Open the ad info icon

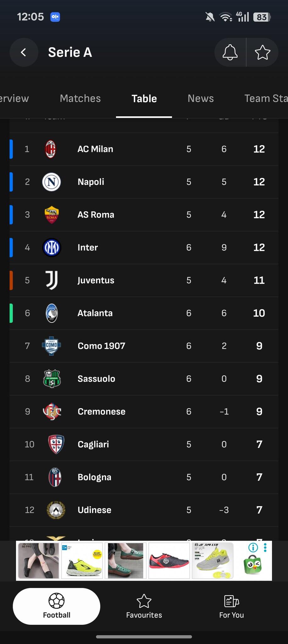(x=253, y=547)
